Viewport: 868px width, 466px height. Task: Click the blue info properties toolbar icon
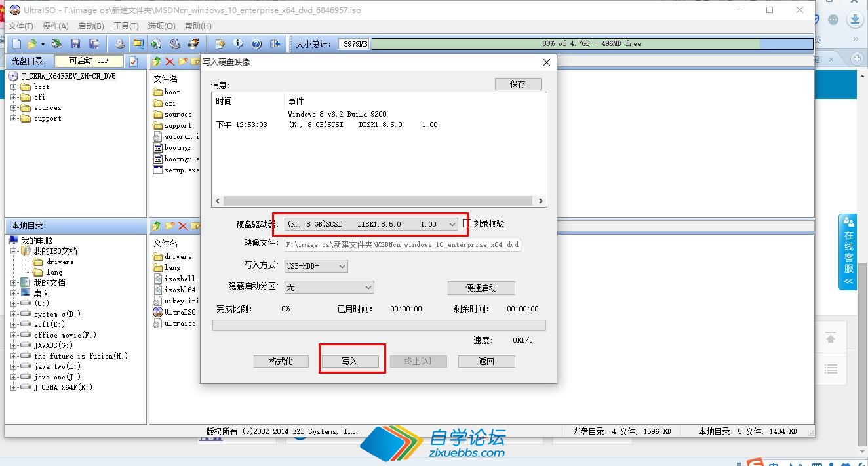238,44
